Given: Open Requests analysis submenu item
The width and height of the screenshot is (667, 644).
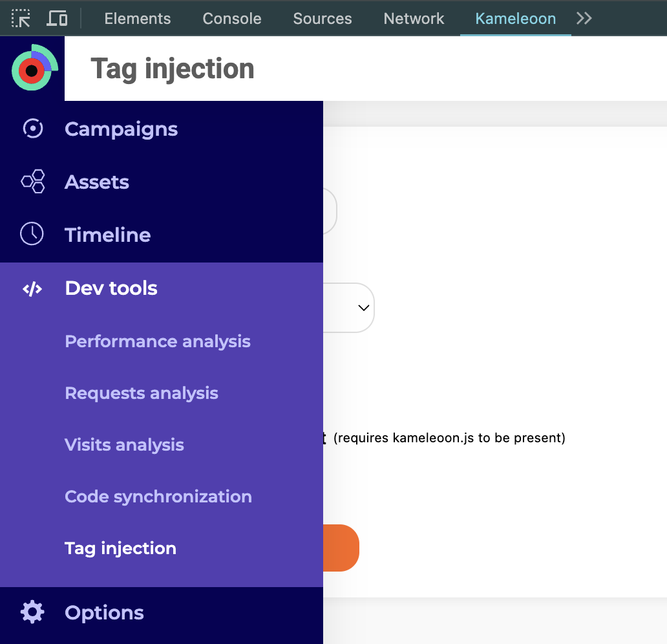Looking at the screenshot, I should click(x=142, y=393).
